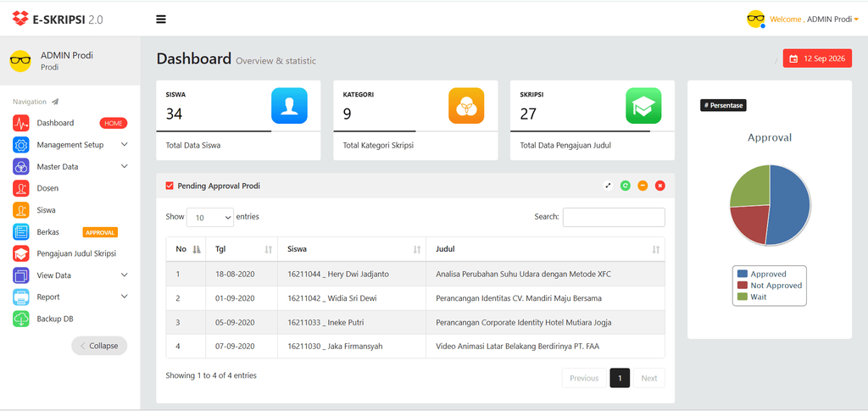
Task: Click the Collapse sidebar button
Action: click(99, 346)
